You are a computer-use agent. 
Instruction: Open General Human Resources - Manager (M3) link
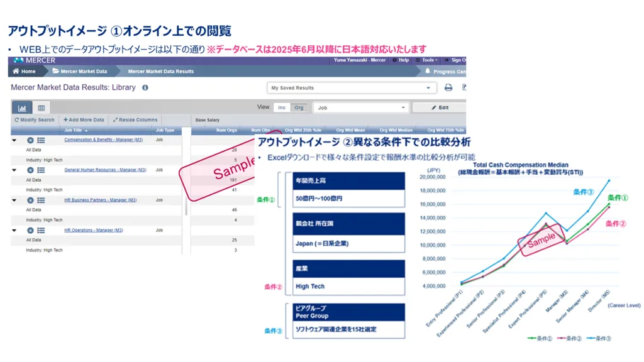[105, 170]
